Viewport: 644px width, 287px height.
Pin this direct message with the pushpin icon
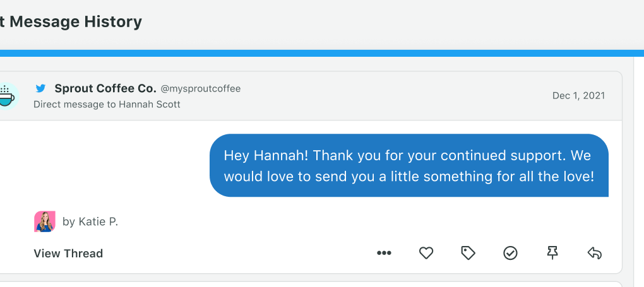tap(552, 253)
